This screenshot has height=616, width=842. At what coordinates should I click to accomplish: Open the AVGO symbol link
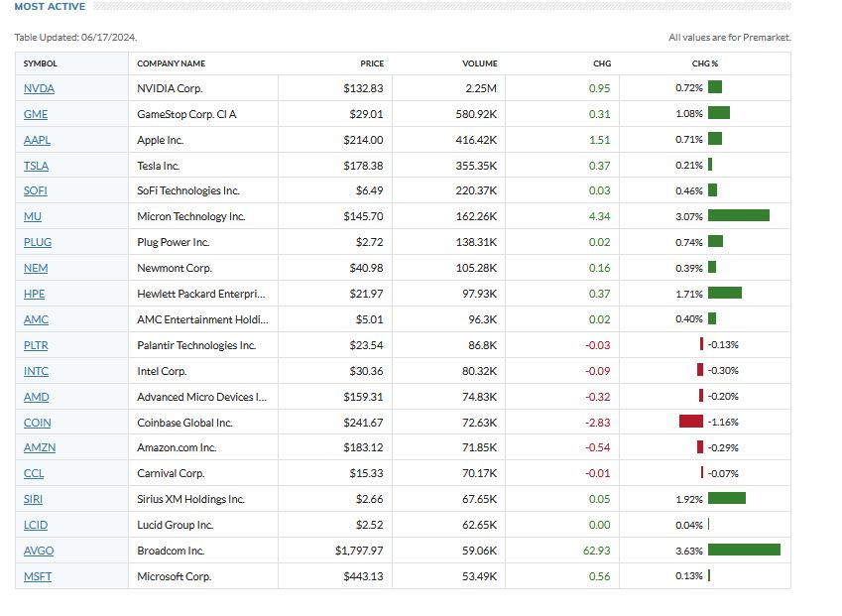point(38,551)
